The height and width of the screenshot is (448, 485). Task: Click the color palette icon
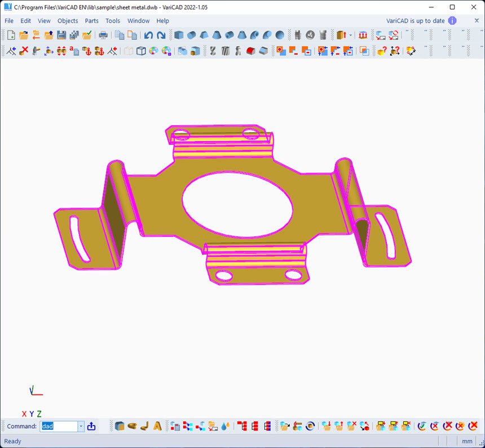click(154, 51)
